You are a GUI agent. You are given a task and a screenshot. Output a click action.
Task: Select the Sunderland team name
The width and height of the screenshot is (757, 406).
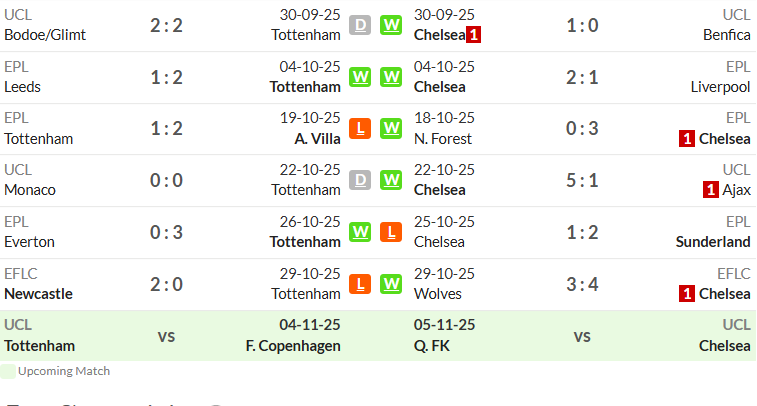[x=713, y=242]
